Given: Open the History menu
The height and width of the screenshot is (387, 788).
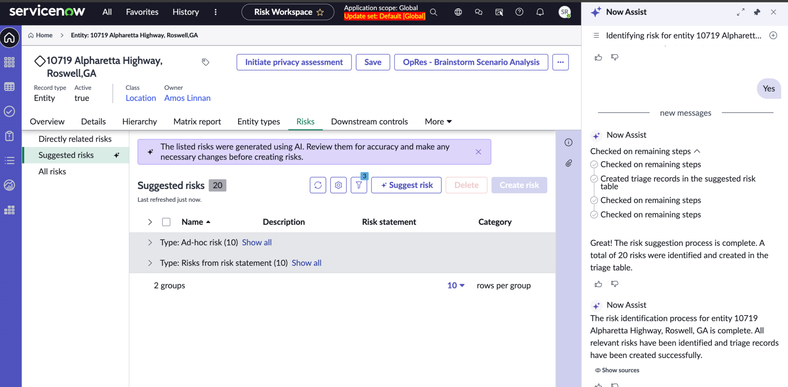Looking at the screenshot, I should (185, 12).
